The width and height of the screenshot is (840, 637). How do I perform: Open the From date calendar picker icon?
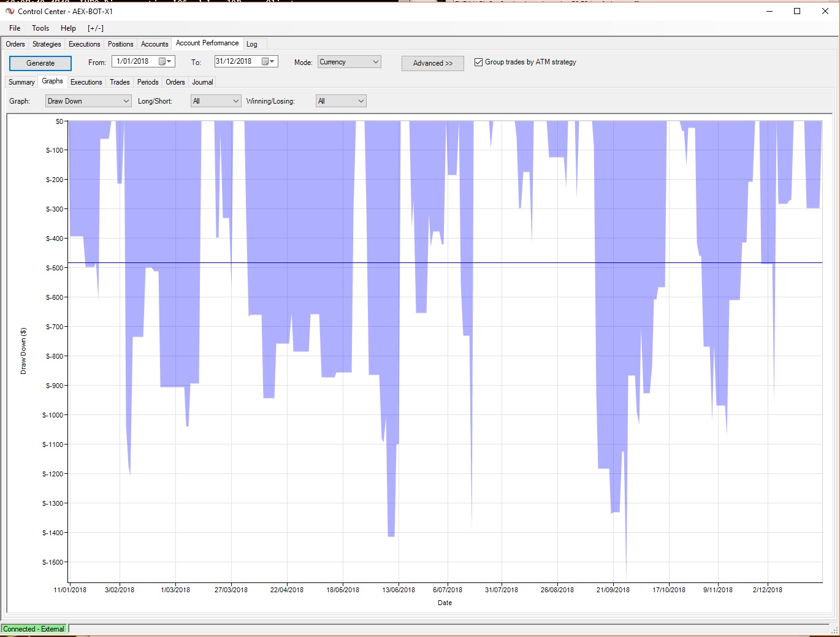coord(165,61)
